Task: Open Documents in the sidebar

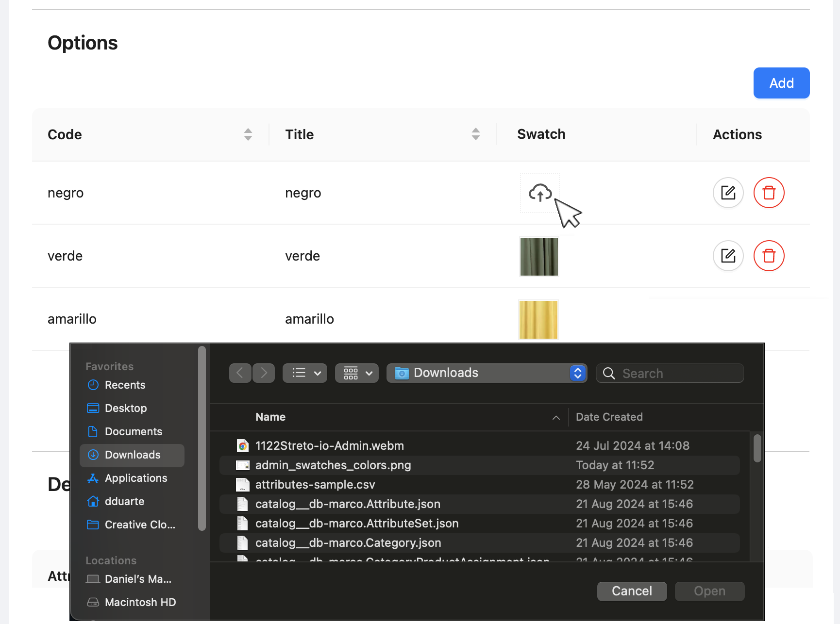Action: coord(133,431)
